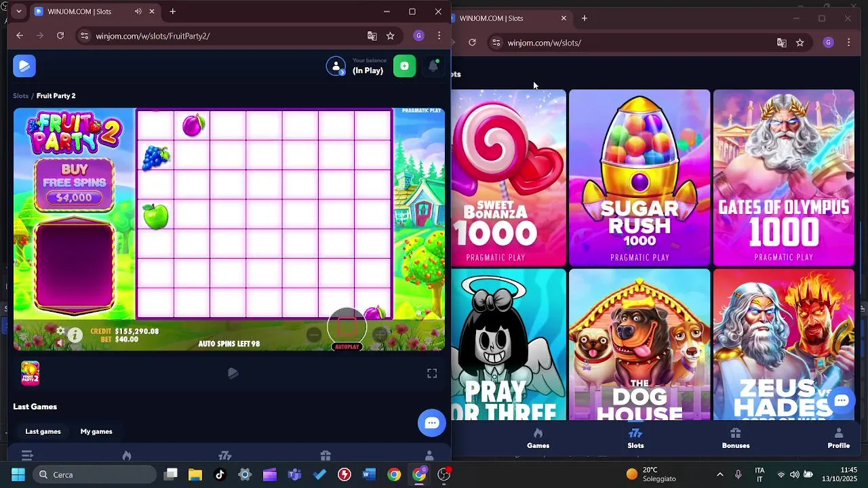The image size is (868, 488).
Task: Open Microsoft Word from the taskbar
Action: tap(369, 474)
